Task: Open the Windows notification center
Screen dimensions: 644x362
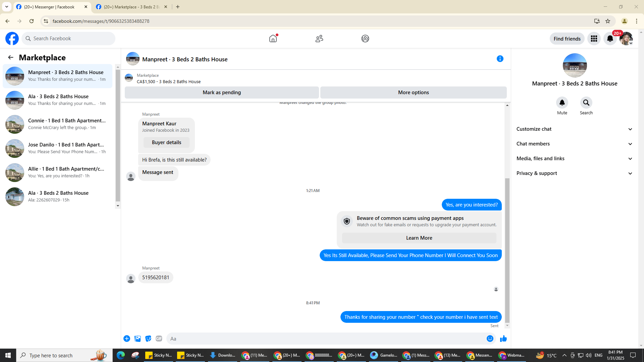Action: (x=633, y=355)
